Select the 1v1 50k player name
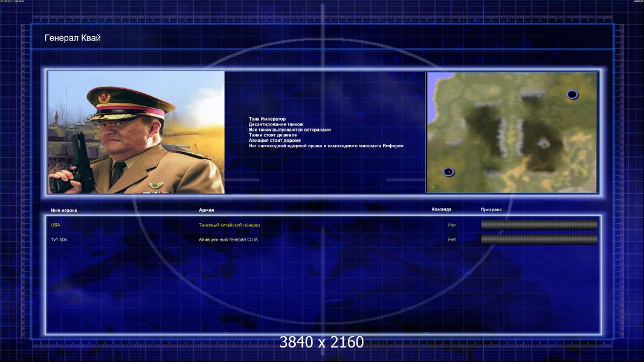 pyautogui.click(x=59, y=240)
